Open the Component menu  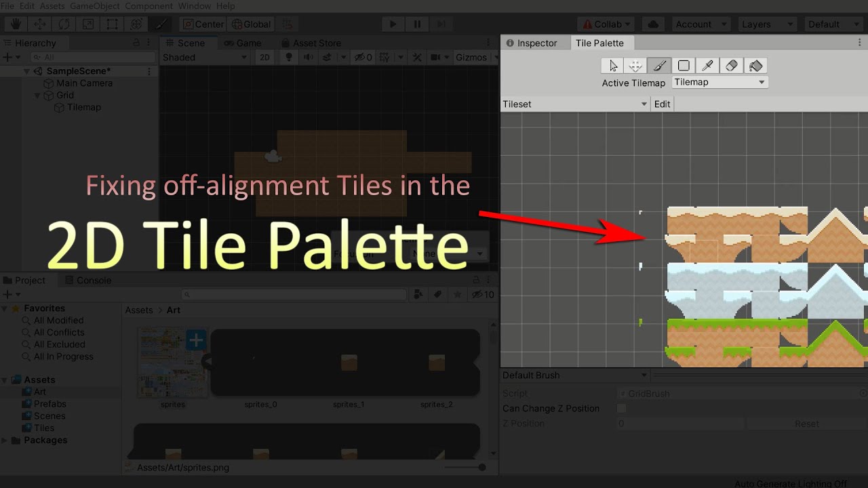pyautogui.click(x=149, y=6)
